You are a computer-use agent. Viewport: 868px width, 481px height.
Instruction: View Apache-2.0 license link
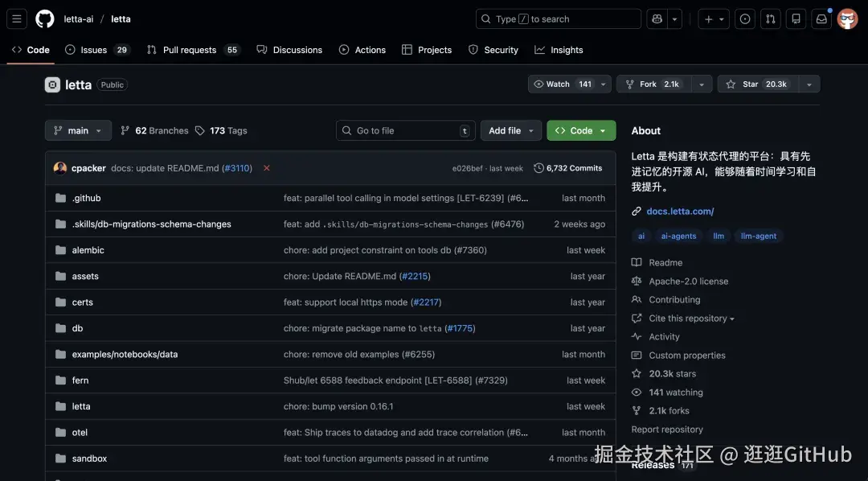(x=688, y=281)
